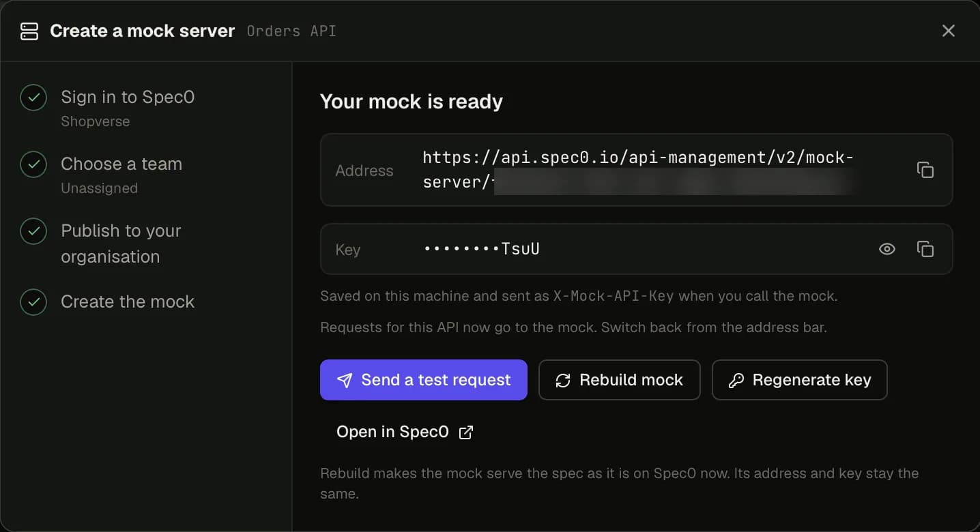Click the Orders API label in the header
Screen dimensions: 980x532
coord(291,31)
